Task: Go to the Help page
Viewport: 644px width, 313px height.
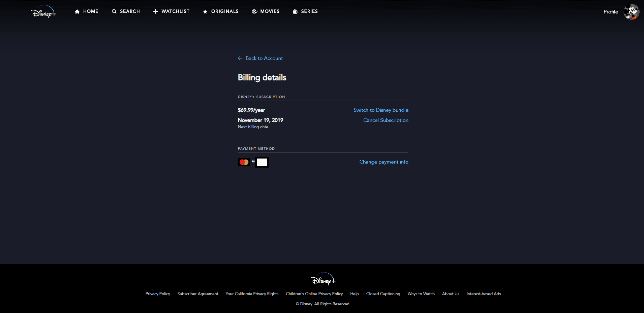Action: [x=354, y=293]
